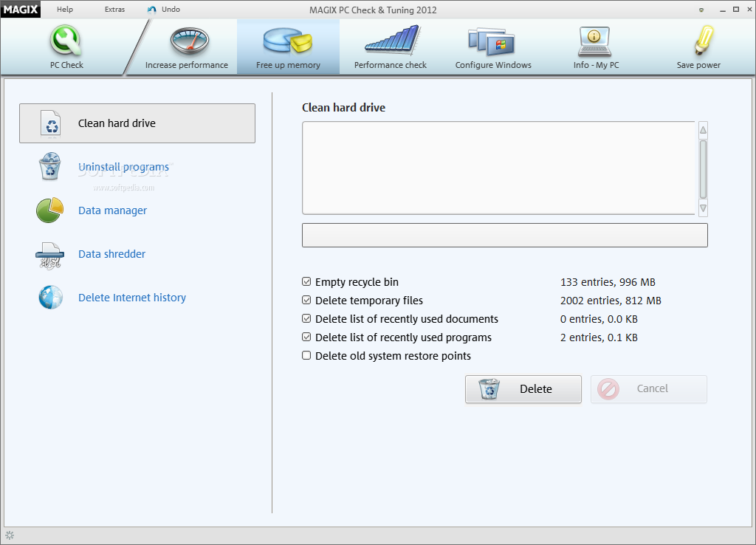Switch to Increase performance tab label
This screenshot has width=756, height=545.
[187, 65]
